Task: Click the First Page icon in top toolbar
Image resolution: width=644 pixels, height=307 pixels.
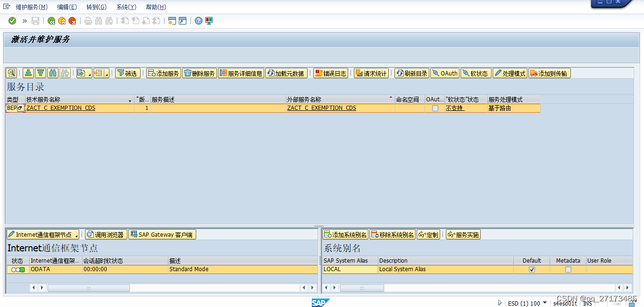Action: coord(125,21)
